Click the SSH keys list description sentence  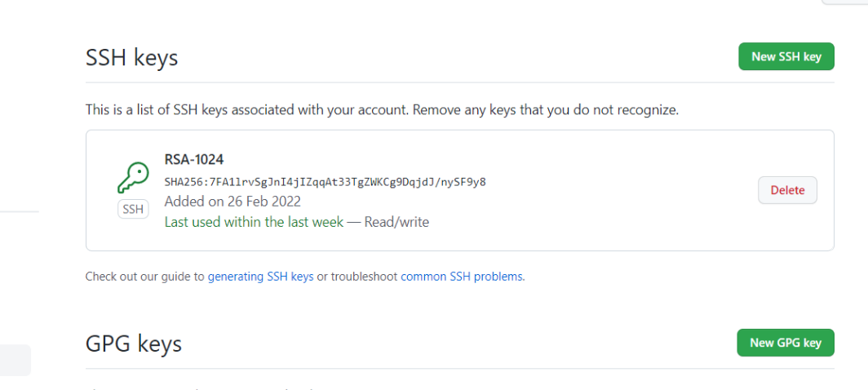(x=382, y=109)
